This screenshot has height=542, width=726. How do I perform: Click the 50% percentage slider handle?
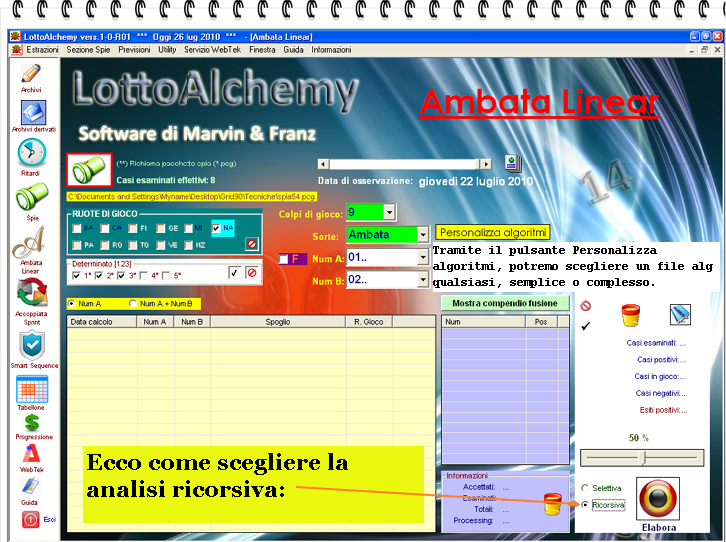tap(642, 457)
